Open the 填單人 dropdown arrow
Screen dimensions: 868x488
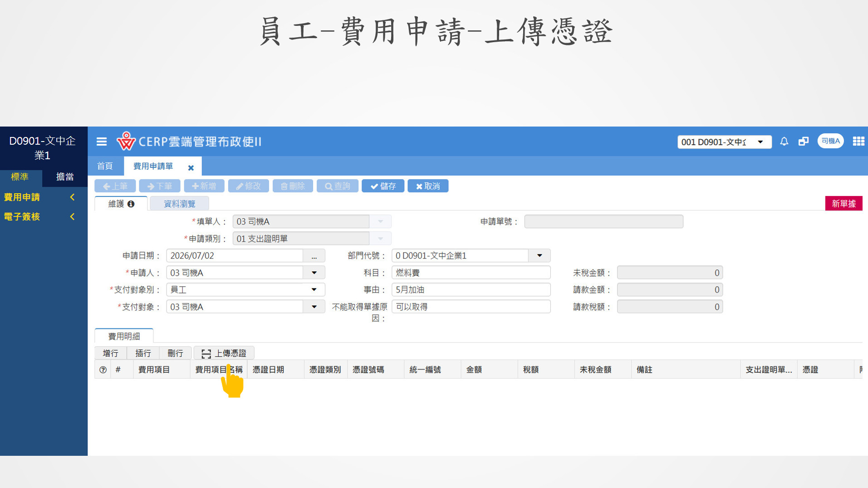tap(380, 222)
